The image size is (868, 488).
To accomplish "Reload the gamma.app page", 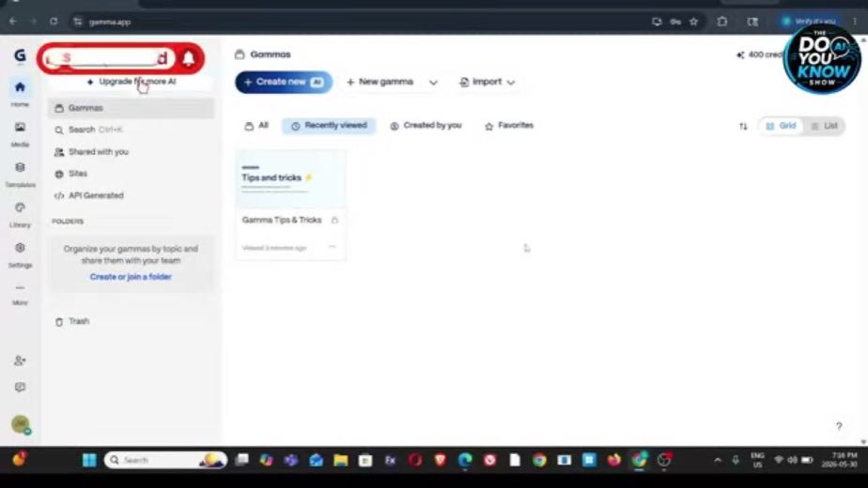I will 54,22.
